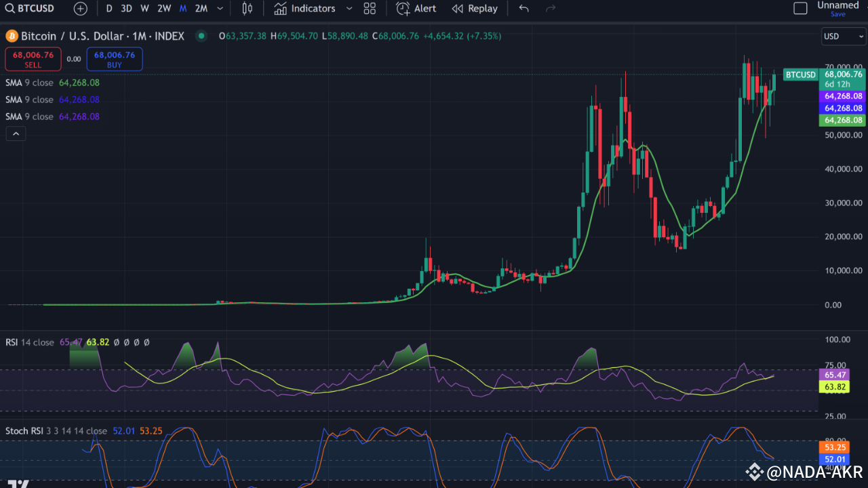Open the indicator templates grid icon
Viewport: 868px width, 488px height.
370,8
